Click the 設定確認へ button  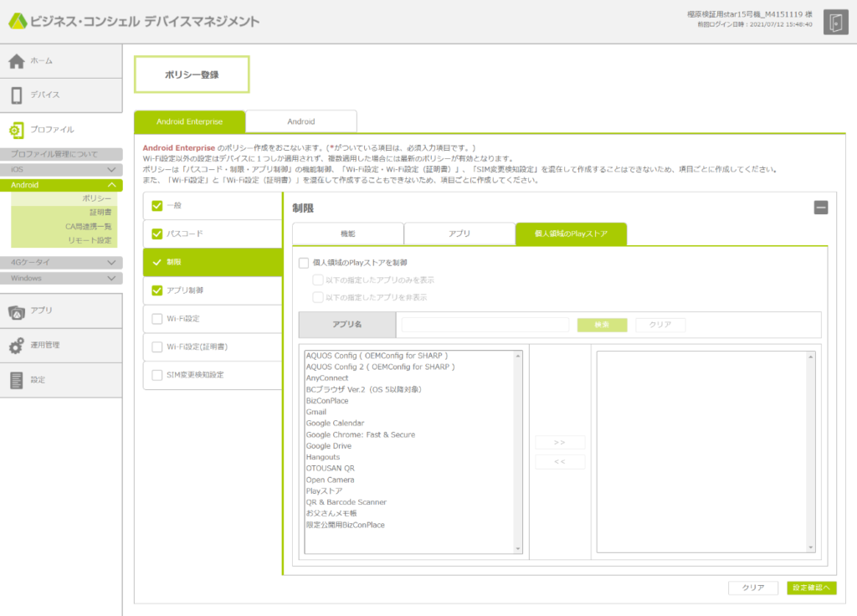811,588
